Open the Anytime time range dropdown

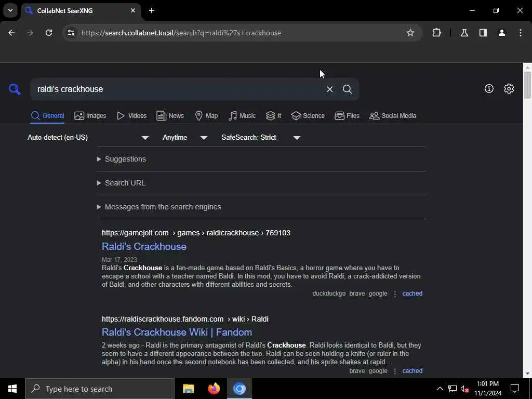[x=185, y=137]
